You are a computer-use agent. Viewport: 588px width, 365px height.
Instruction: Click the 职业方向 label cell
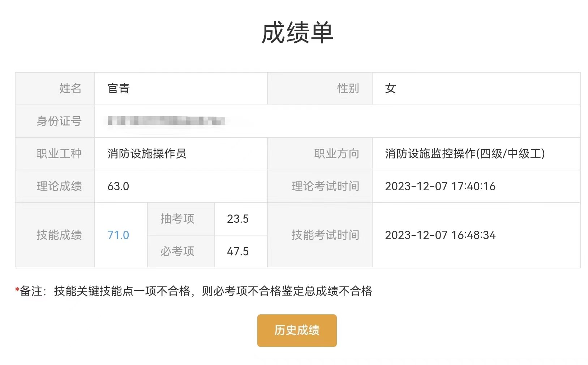click(x=320, y=154)
